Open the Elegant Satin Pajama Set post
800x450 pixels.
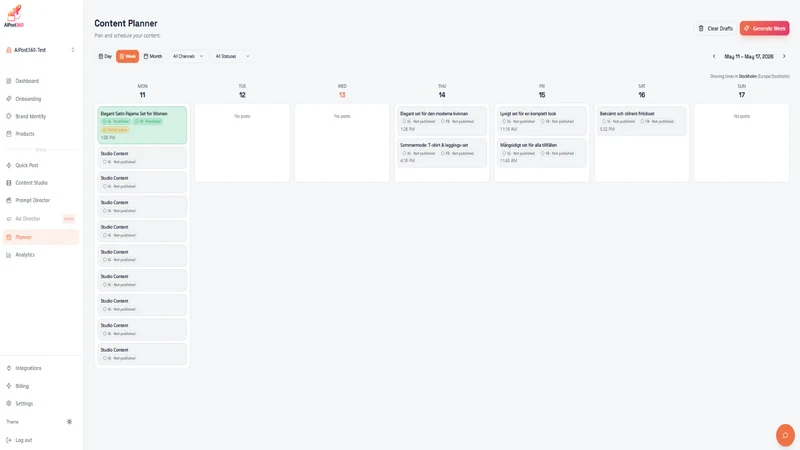142,125
